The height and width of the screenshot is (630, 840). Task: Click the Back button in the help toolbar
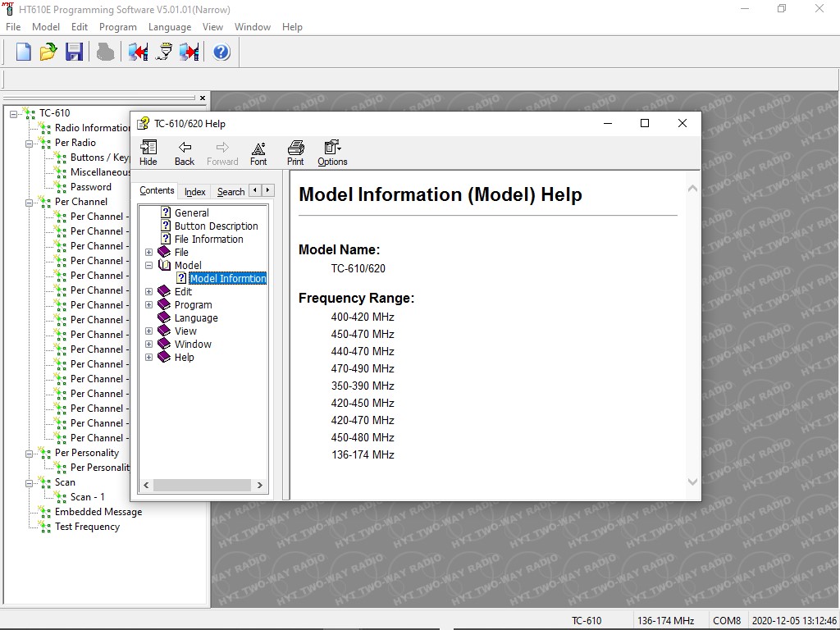(x=185, y=153)
